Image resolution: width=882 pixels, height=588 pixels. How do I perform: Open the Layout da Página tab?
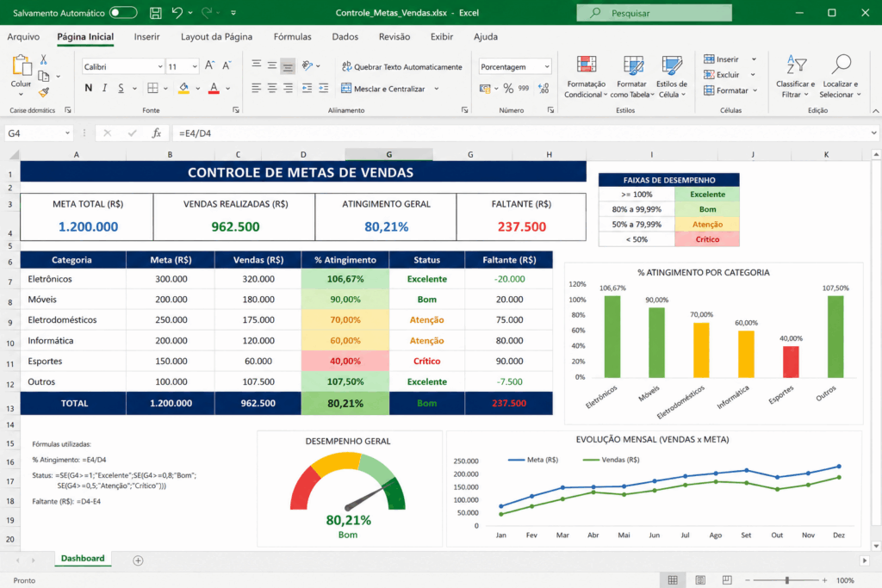[216, 36]
